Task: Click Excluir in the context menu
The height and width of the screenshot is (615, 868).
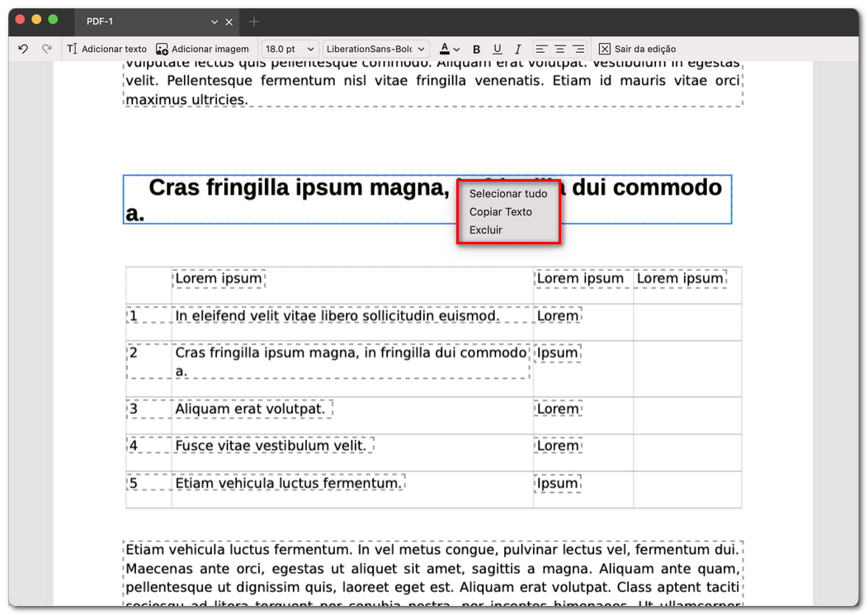Action: tap(486, 230)
